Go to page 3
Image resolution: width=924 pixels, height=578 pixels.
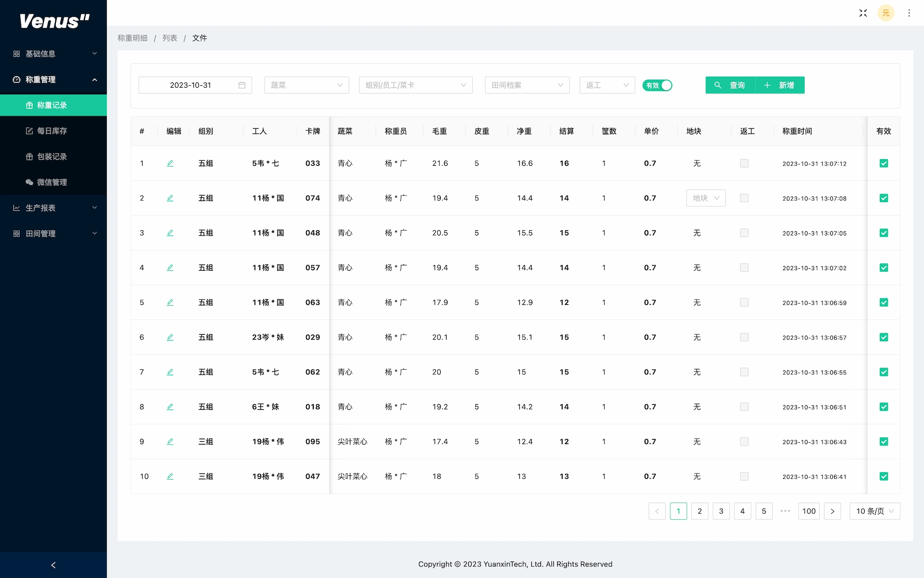(721, 511)
